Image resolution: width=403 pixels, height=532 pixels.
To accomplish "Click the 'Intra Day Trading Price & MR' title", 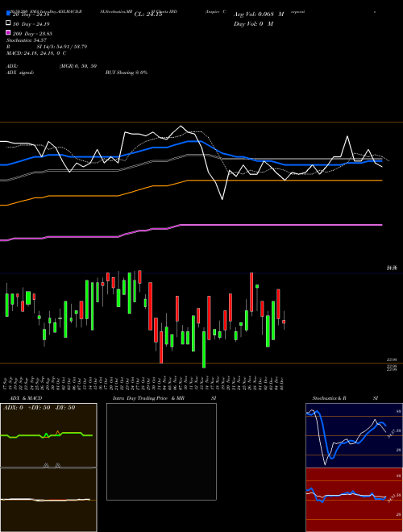I will pos(148,398).
